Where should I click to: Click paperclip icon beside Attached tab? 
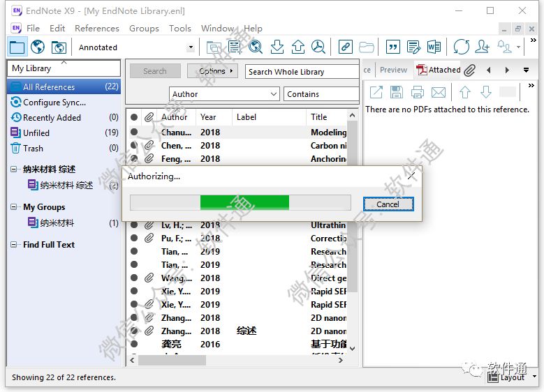tap(469, 70)
